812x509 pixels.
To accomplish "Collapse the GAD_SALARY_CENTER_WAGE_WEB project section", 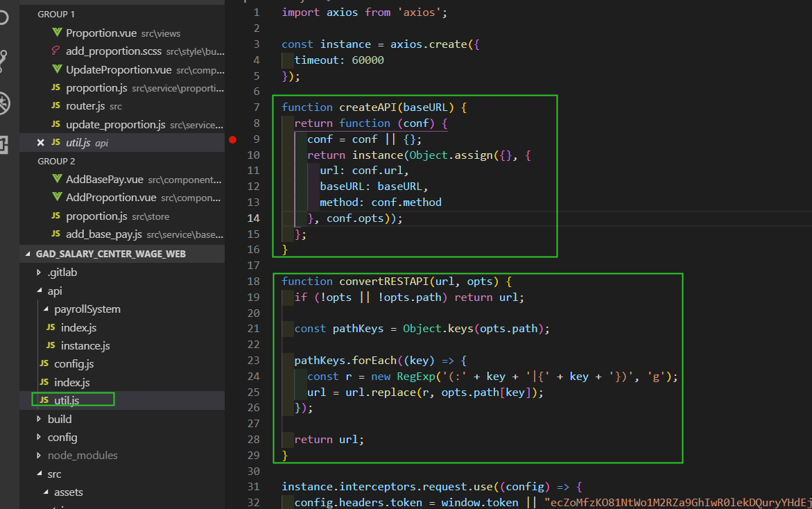I will [29, 254].
